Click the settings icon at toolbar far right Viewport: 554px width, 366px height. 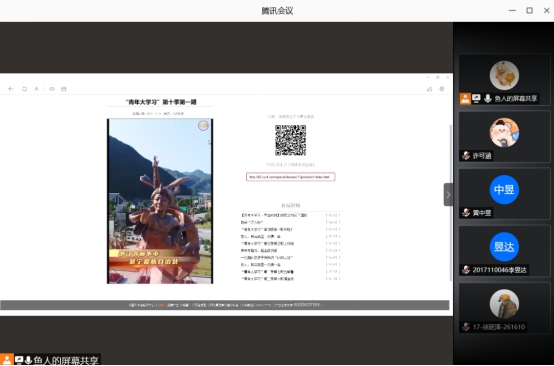click(442, 89)
